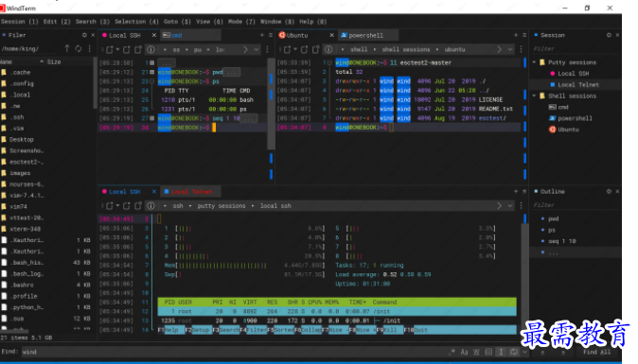Close the top Local SSH tab

(x=153, y=35)
